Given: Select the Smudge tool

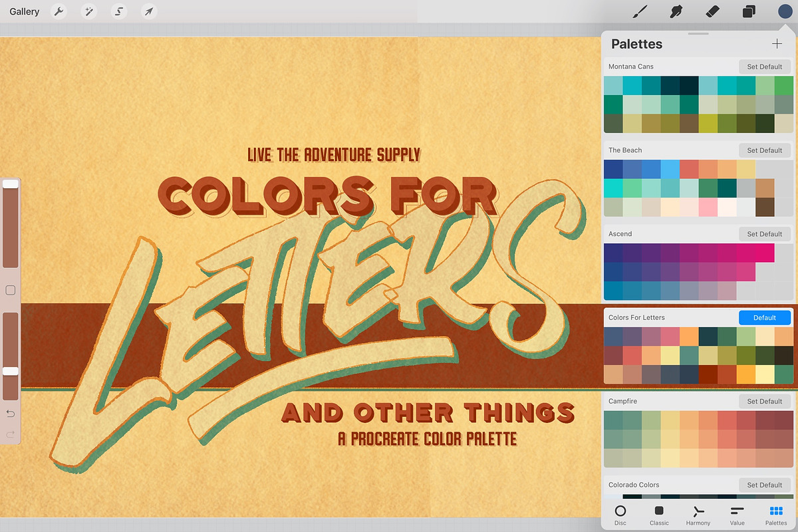Looking at the screenshot, I should 676,11.
